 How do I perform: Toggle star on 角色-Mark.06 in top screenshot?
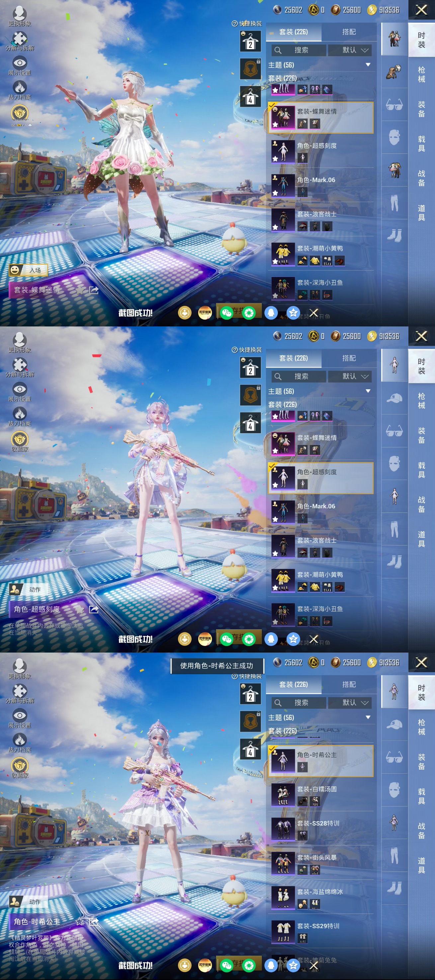point(275,193)
